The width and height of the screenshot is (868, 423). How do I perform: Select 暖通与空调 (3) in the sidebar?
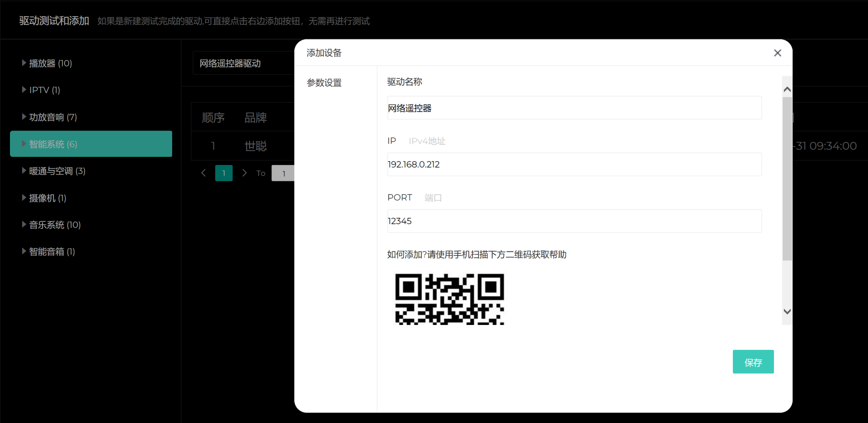(x=57, y=171)
